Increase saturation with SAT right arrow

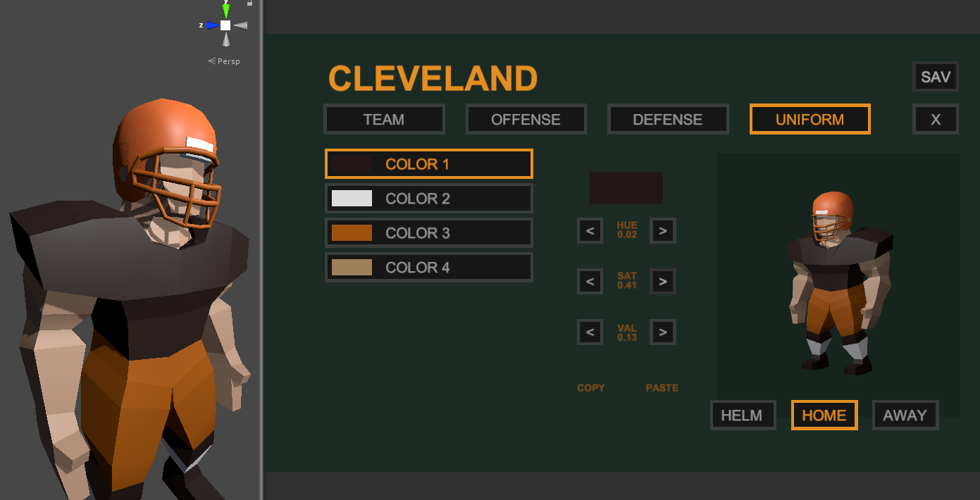tap(662, 282)
